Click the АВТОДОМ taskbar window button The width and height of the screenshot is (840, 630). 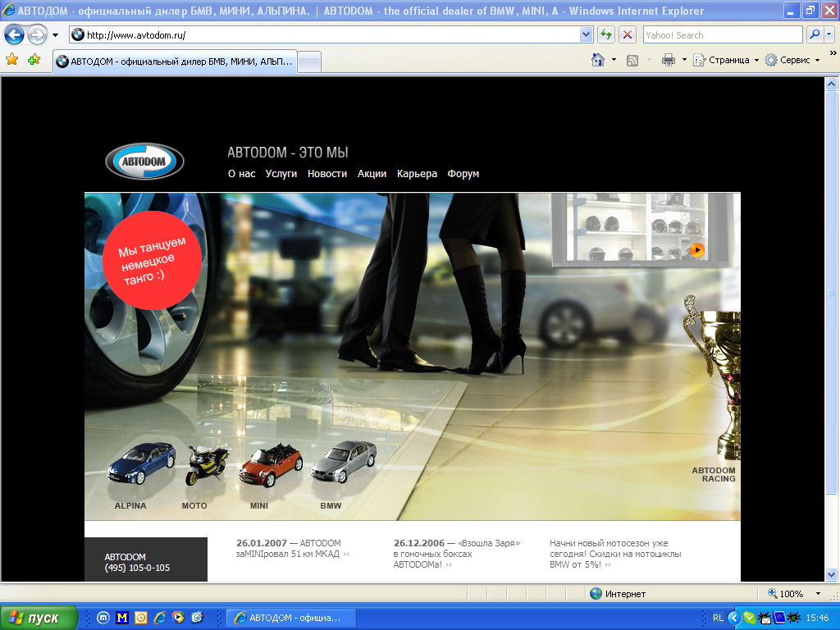pyautogui.click(x=291, y=618)
